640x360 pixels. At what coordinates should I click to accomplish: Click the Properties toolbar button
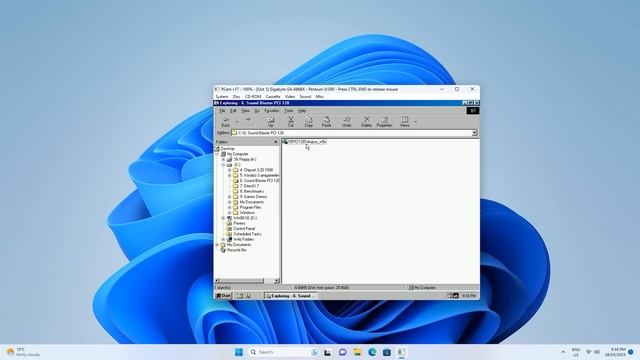(384, 122)
